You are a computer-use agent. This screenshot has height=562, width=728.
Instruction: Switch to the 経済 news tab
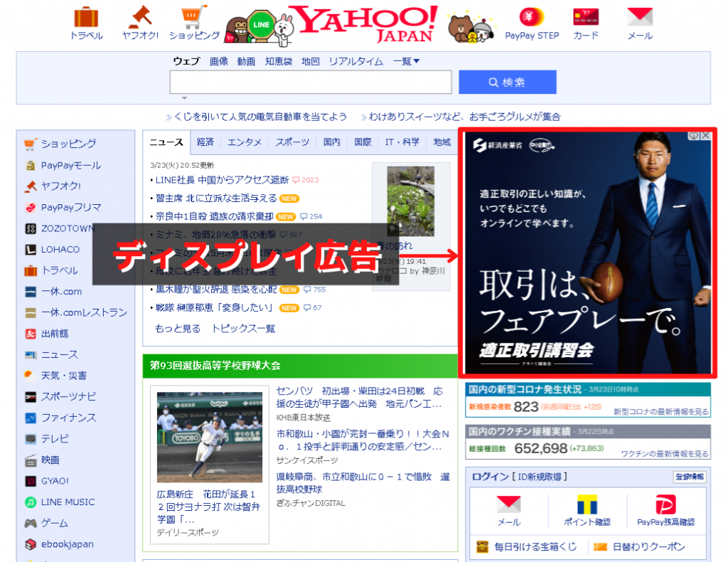[205, 142]
